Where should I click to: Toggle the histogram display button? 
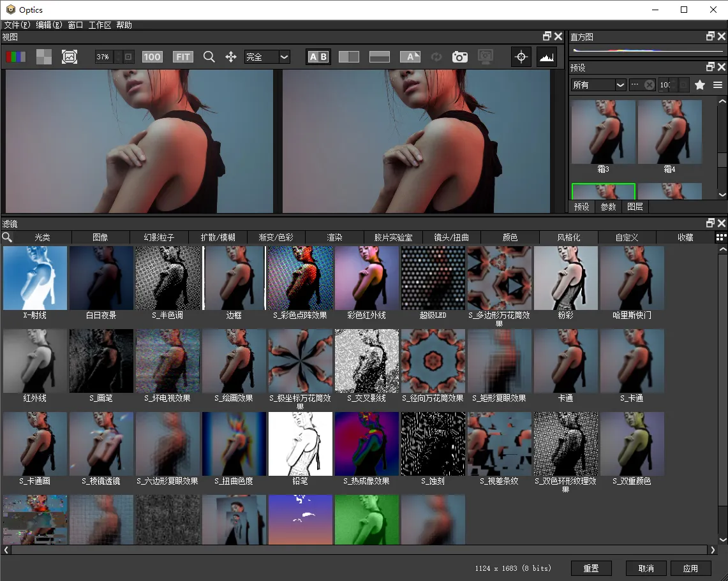pyautogui.click(x=547, y=57)
